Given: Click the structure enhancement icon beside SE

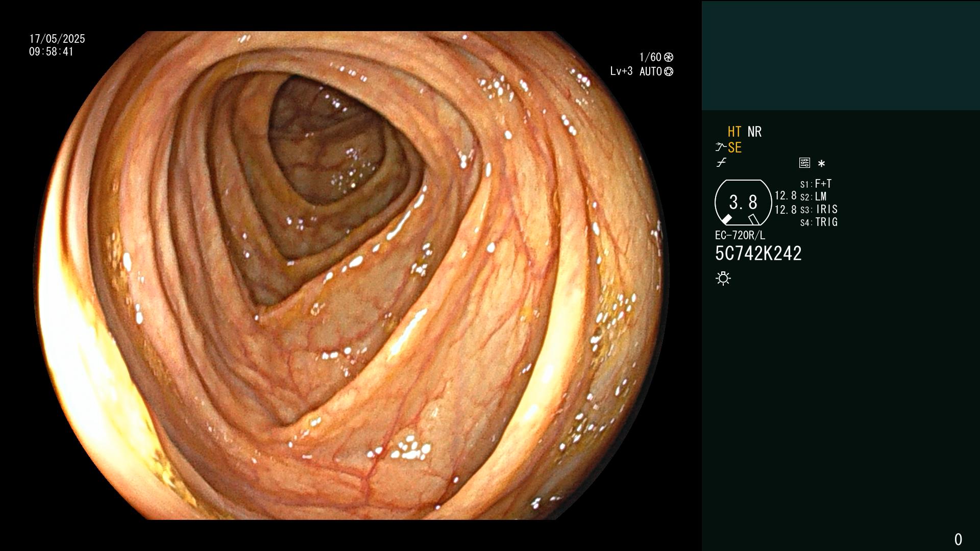Looking at the screenshot, I should [x=721, y=147].
